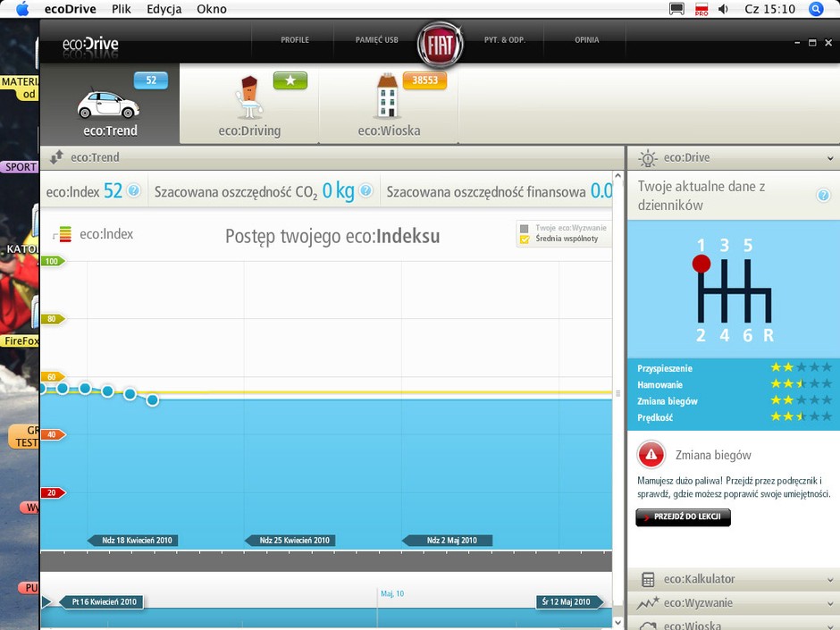Switch to the eco:Driving tab

(x=249, y=105)
